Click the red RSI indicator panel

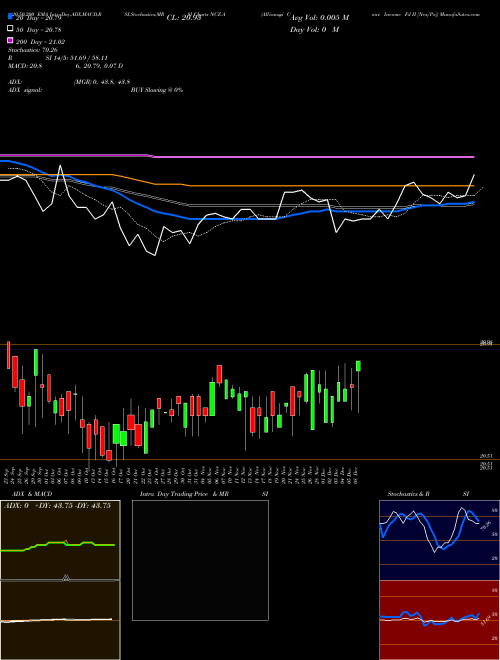tap(439, 620)
